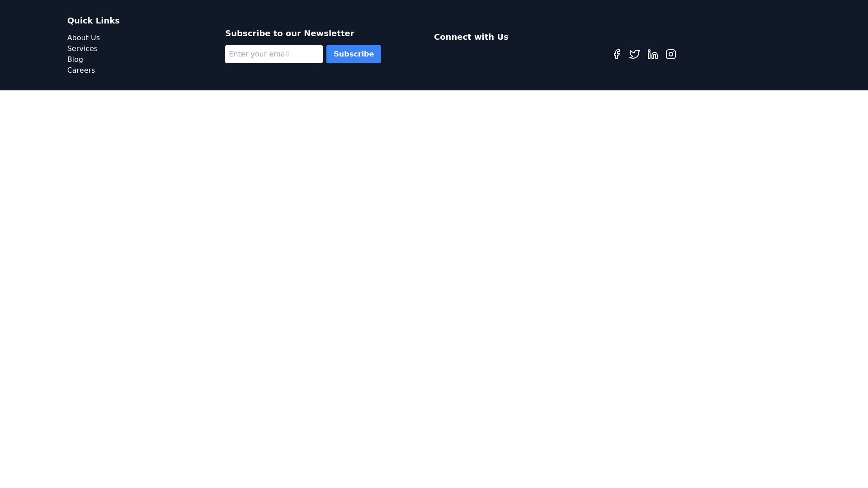The width and height of the screenshot is (868, 488).
Task: Submit newsletter signup with Subscribe
Action: pyautogui.click(x=354, y=54)
